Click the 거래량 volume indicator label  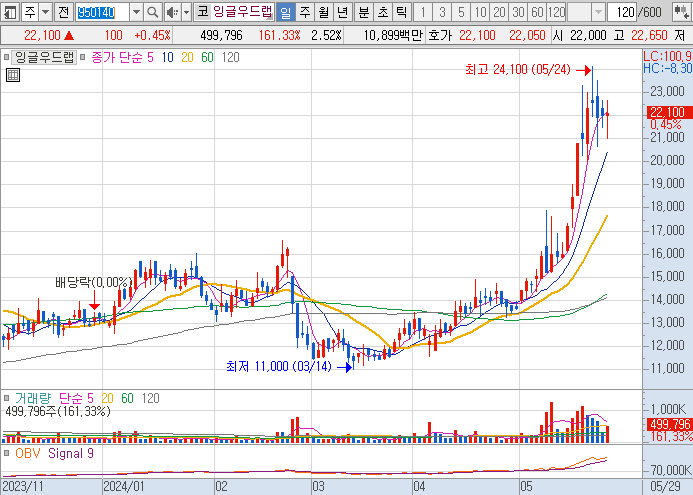(33, 398)
